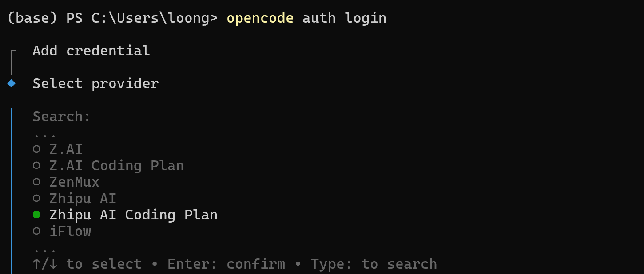Click the Search input field
The image size is (644, 274).
61,116
